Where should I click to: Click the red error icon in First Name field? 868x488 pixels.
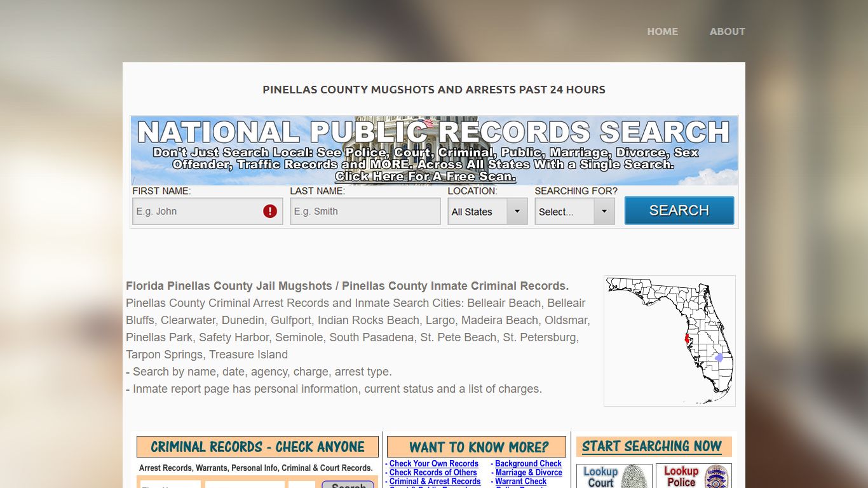270,211
